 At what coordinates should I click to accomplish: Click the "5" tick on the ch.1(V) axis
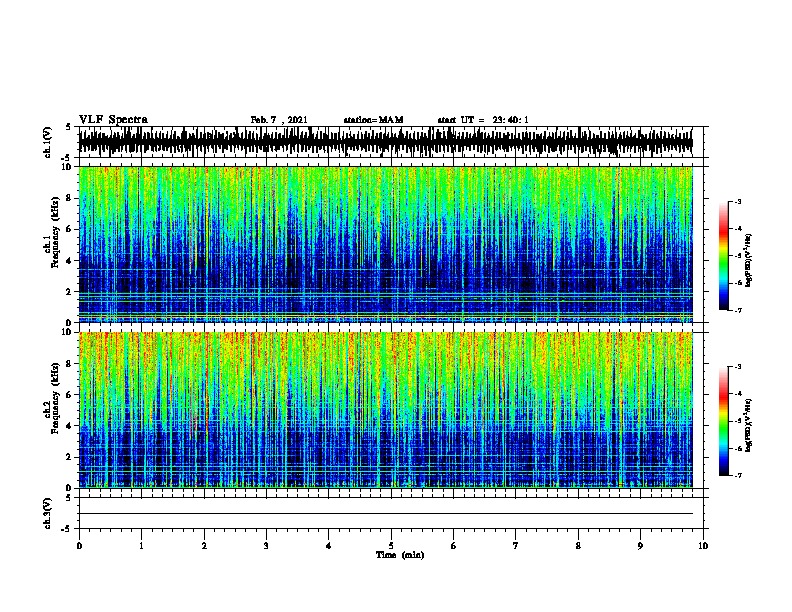point(69,127)
